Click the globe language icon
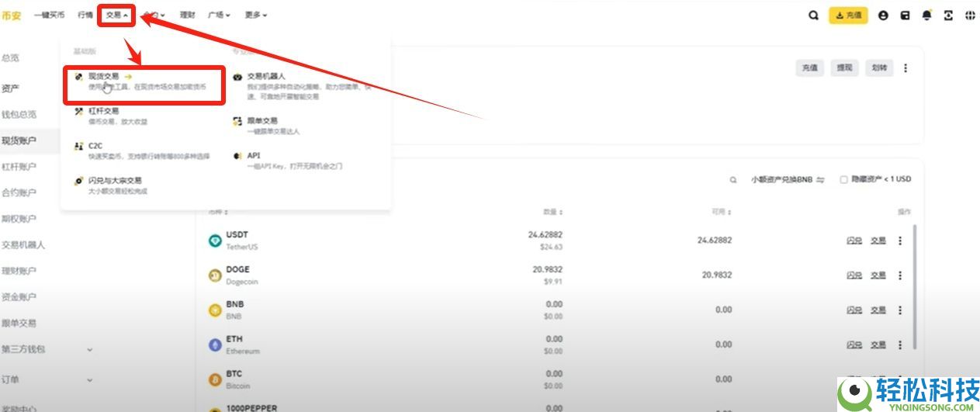The height and width of the screenshot is (412, 980). coord(970,15)
